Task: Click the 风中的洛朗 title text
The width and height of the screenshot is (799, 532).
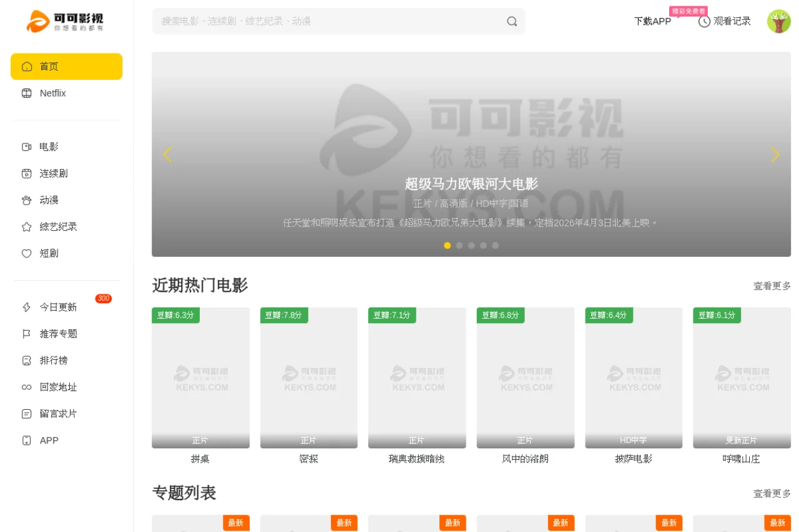Action: pos(526,459)
